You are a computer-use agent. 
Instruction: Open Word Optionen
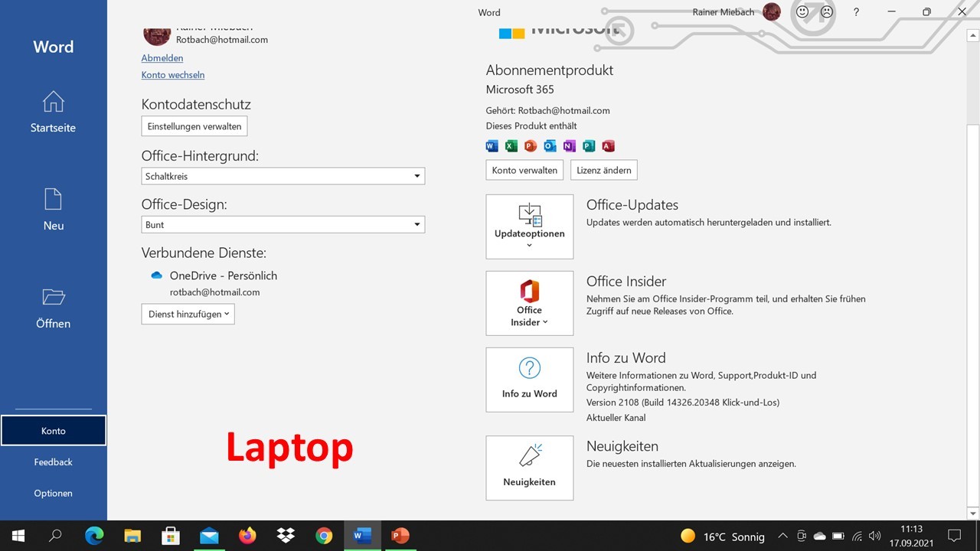point(54,494)
